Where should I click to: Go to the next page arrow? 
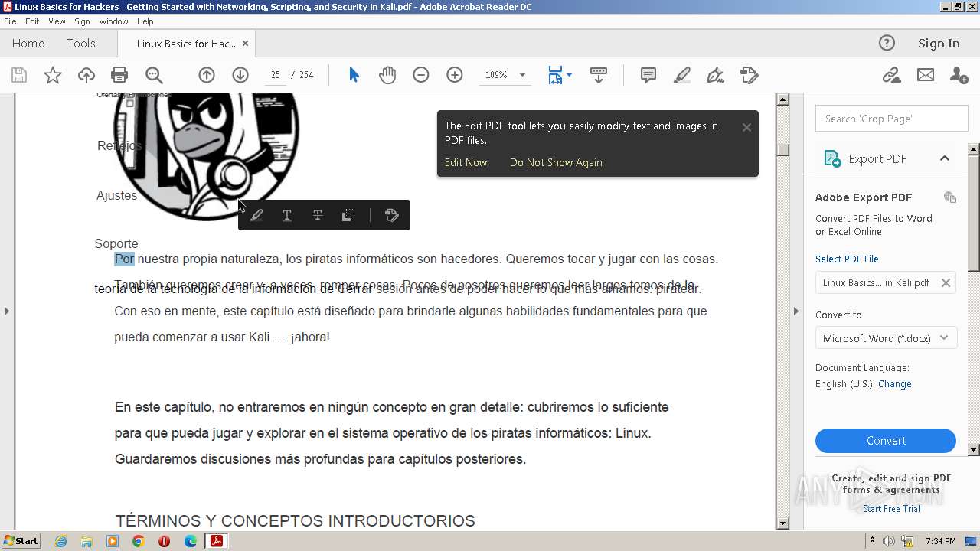(x=240, y=75)
